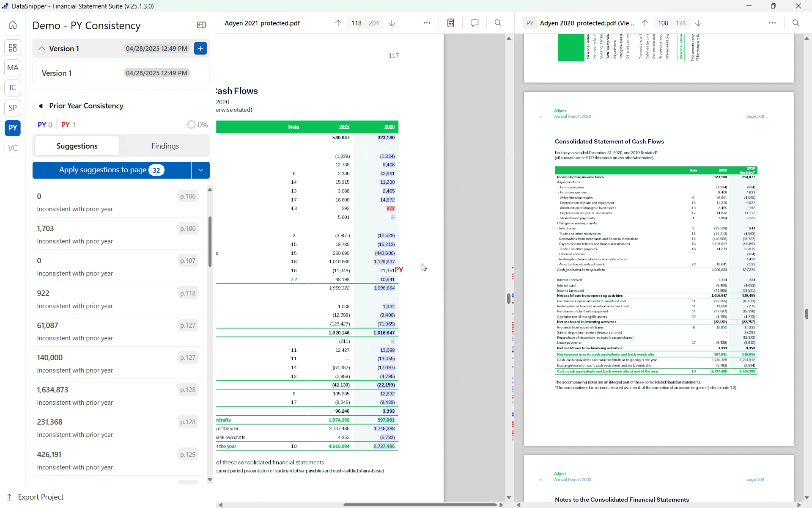
Task: Open the Home icon in sidebar
Action: click(x=13, y=25)
